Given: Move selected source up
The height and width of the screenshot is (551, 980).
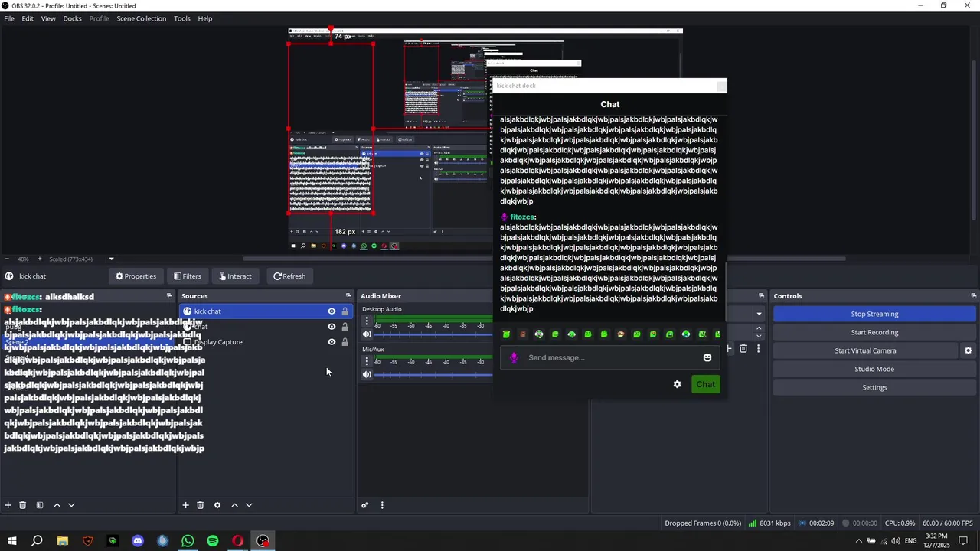Looking at the screenshot, I should 234,505.
